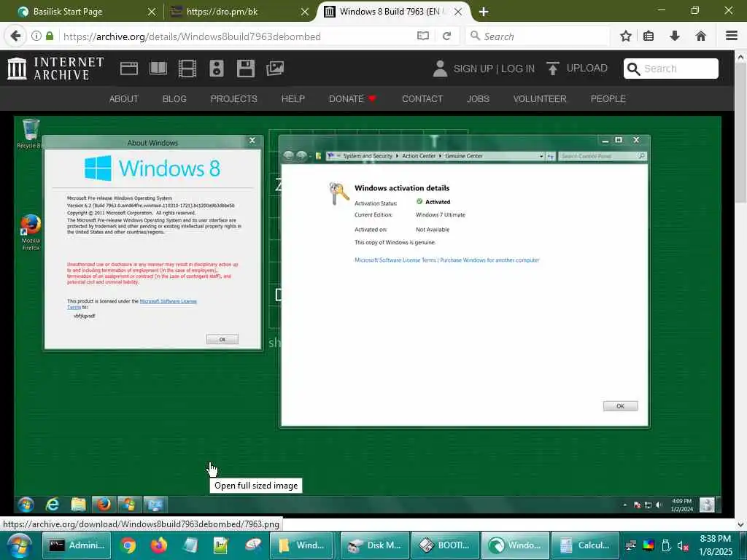
Task: Open the full sized Windows 8 screenshot
Action: pos(368,316)
